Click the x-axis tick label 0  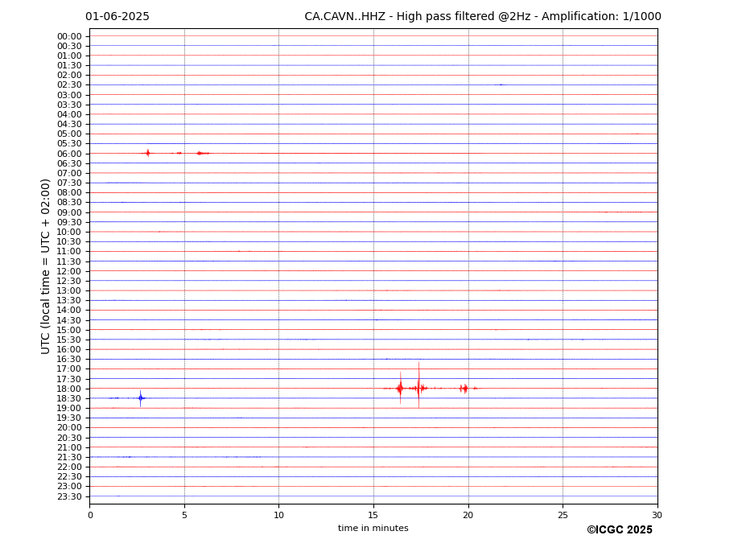pyautogui.click(x=90, y=515)
